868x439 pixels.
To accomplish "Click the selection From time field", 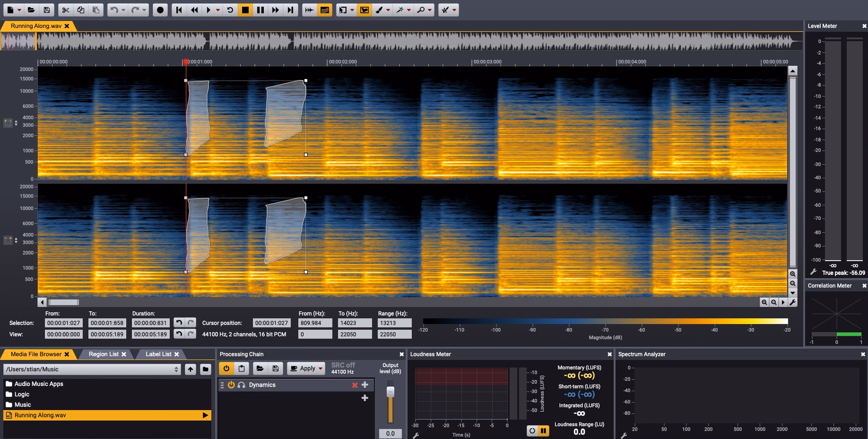I will pyautogui.click(x=64, y=323).
